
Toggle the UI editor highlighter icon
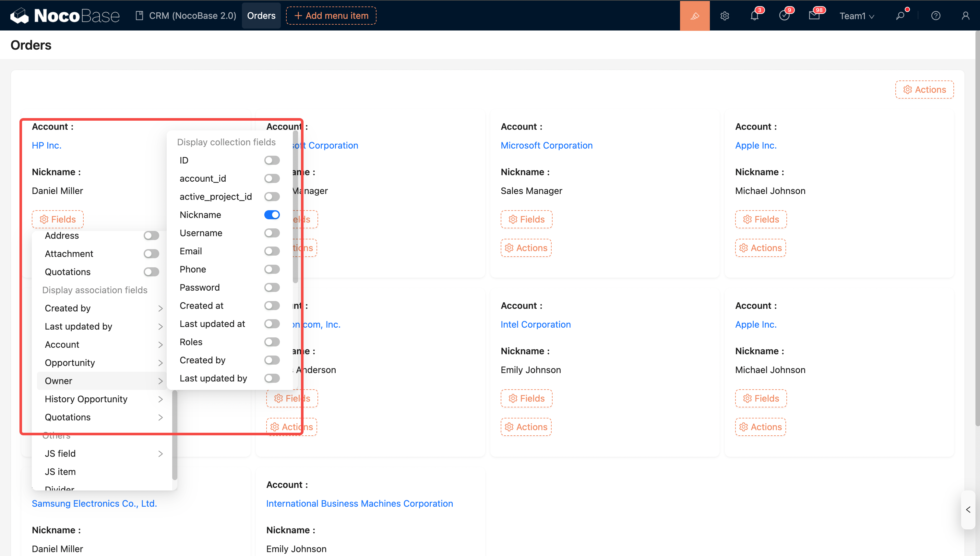coord(694,16)
